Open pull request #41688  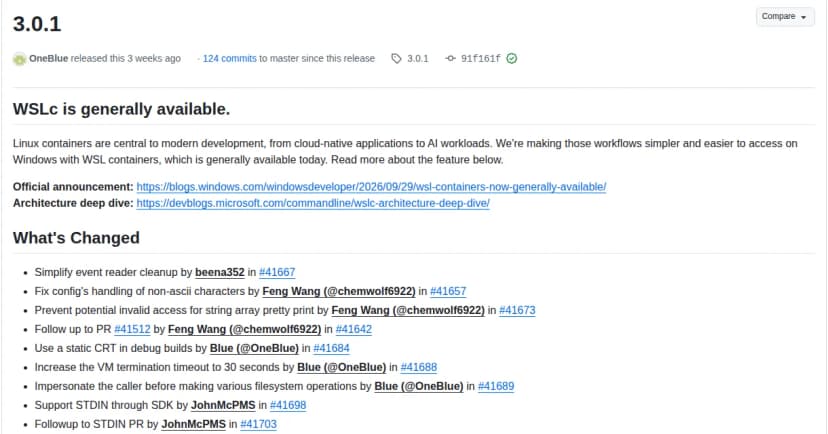tap(419, 367)
